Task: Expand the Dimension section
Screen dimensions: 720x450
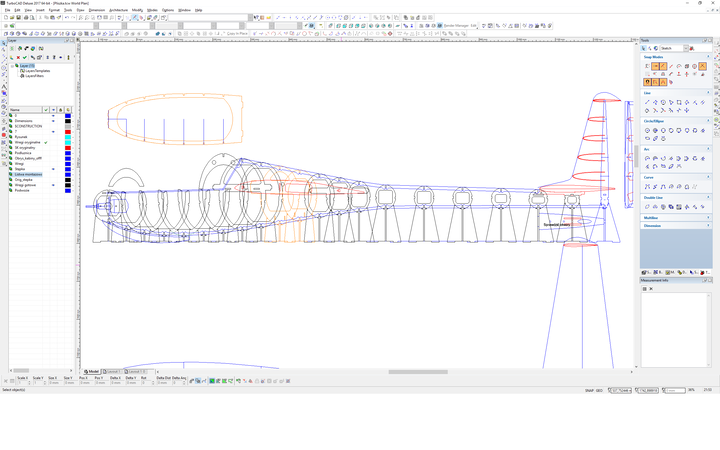Action: [x=708, y=225]
